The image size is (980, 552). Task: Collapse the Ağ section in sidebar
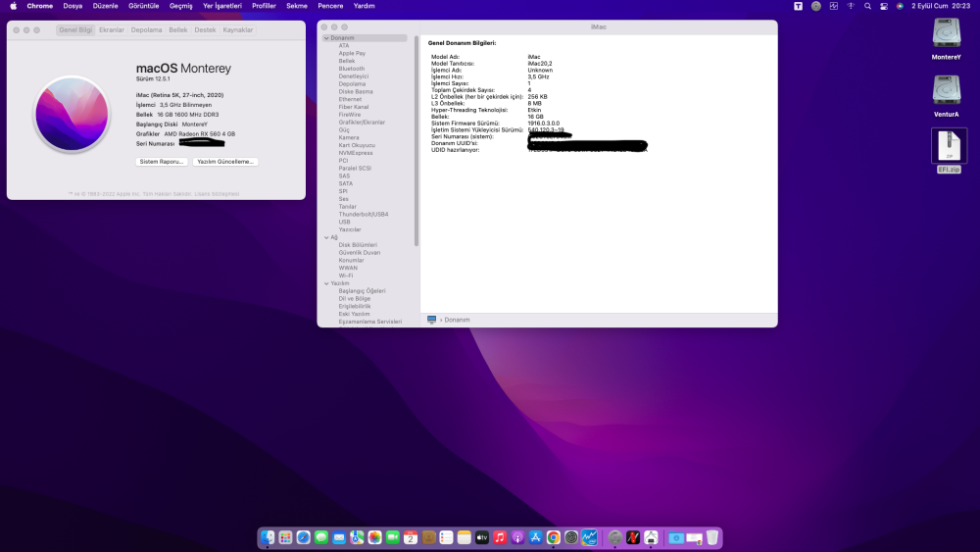326,237
